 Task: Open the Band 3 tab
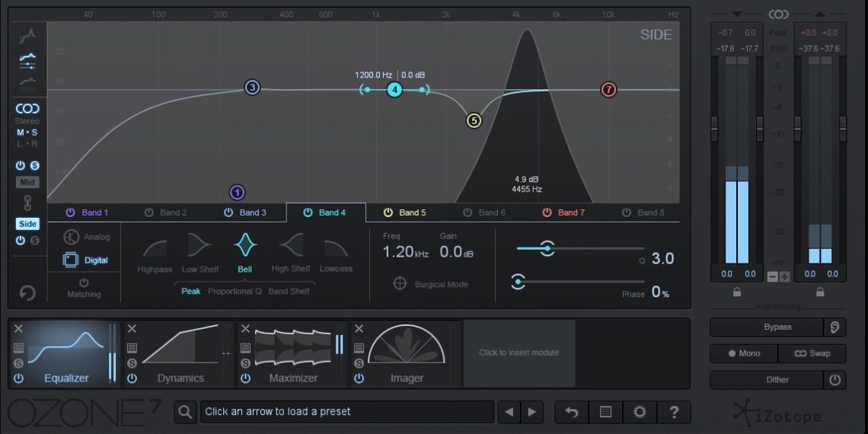[x=245, y=212]
